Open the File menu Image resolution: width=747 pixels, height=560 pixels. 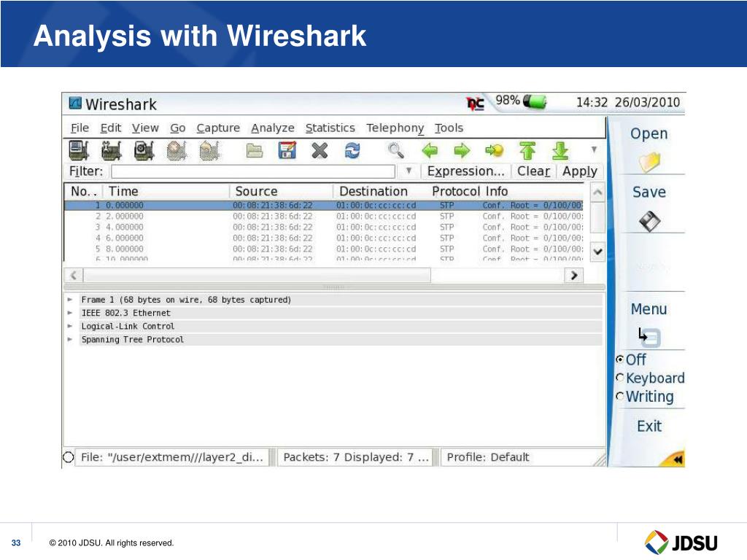pyautogui.click(x=80, y=128)
